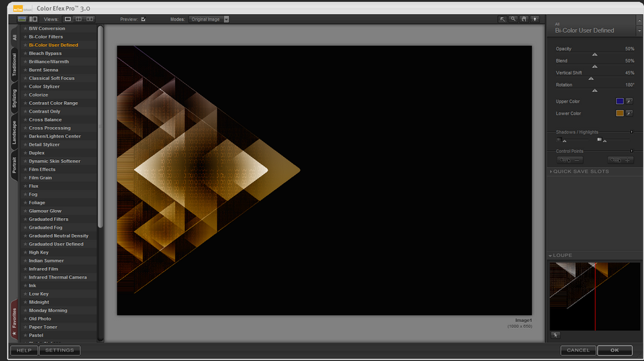Open the Upper Color blue swatch
The image size is (644, 361).
pos(620,101)
